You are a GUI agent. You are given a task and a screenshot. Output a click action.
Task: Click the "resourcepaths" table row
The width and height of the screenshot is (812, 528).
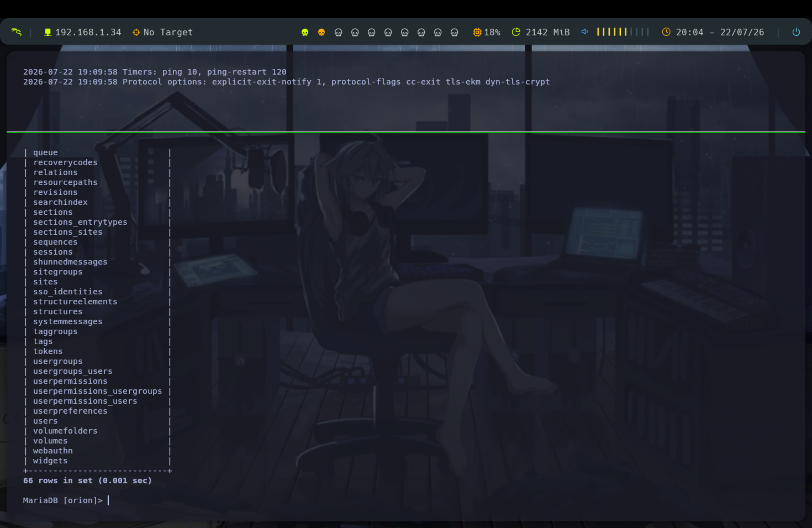pos(97,182)
